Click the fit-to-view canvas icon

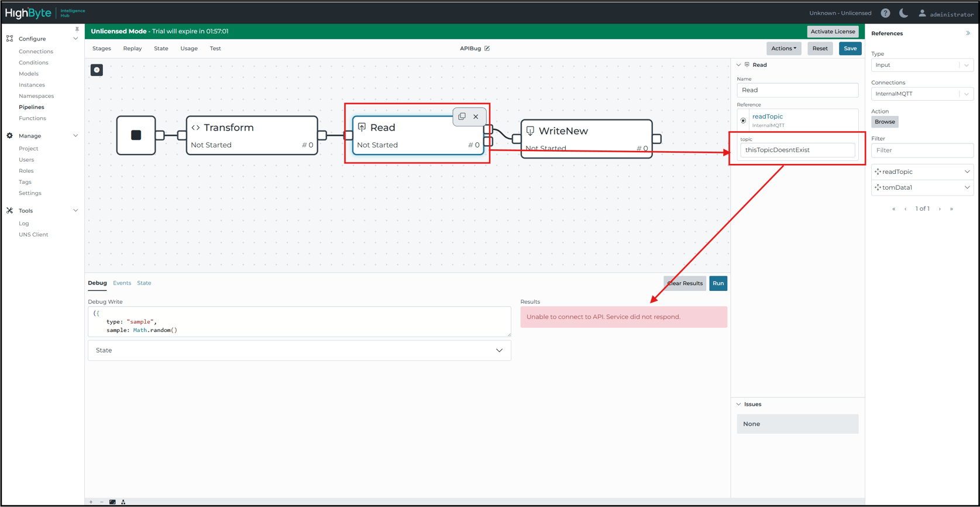pos(112,502)
